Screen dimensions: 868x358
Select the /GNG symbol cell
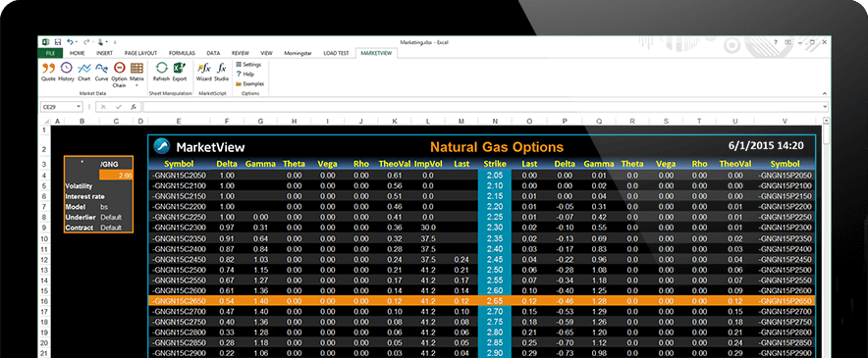[116, 165]
